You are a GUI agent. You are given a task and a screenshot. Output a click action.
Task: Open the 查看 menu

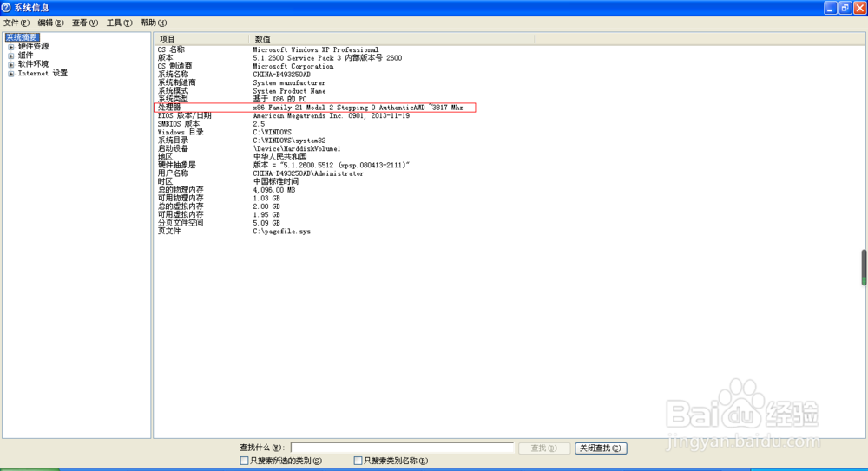point(85,23)
